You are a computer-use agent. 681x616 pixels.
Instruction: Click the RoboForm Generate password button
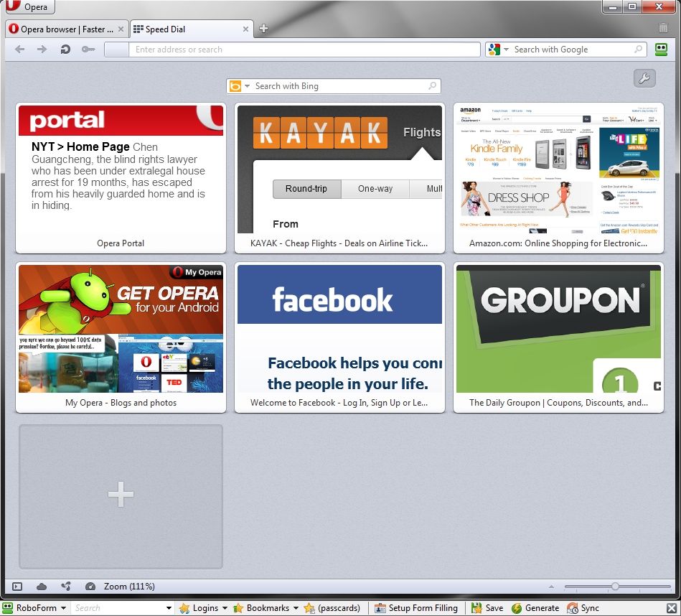pos(535,608)
